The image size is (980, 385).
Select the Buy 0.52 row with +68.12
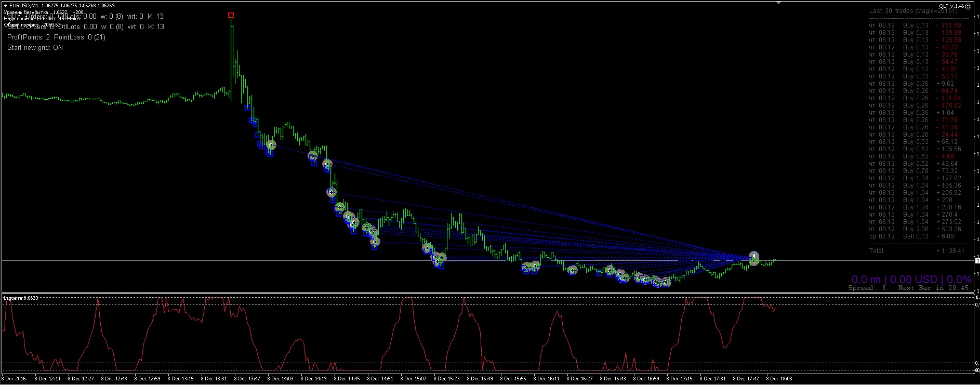[913, 142]
